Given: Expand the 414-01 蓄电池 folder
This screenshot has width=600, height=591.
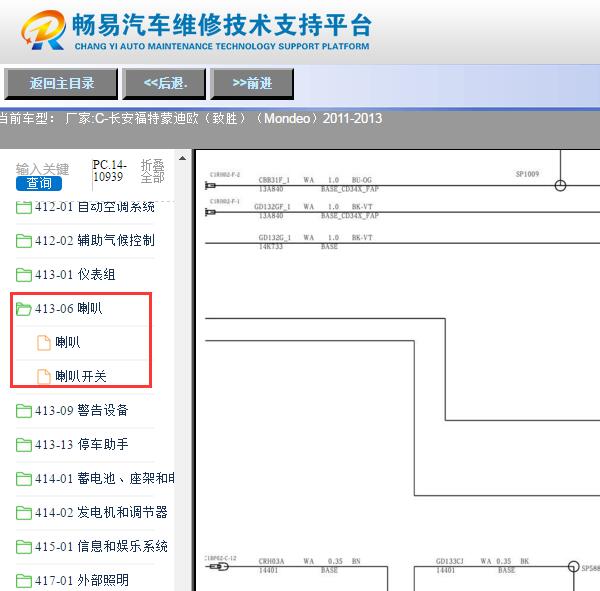Looking at the screenshot, I should 104,478.
